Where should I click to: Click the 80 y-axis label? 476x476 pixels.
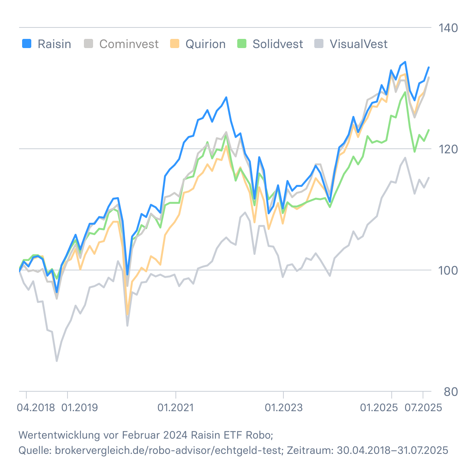[451, 392]
